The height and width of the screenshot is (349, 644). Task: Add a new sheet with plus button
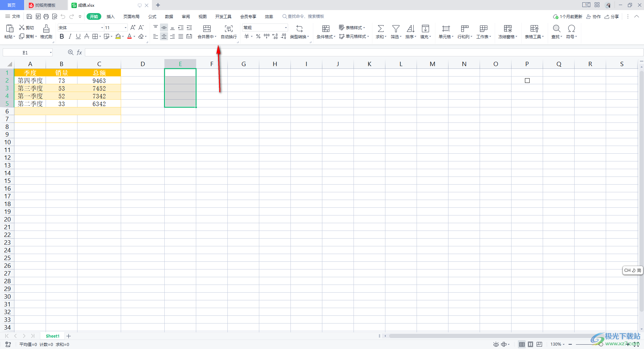pyautogui.click(x=68, y=336)
